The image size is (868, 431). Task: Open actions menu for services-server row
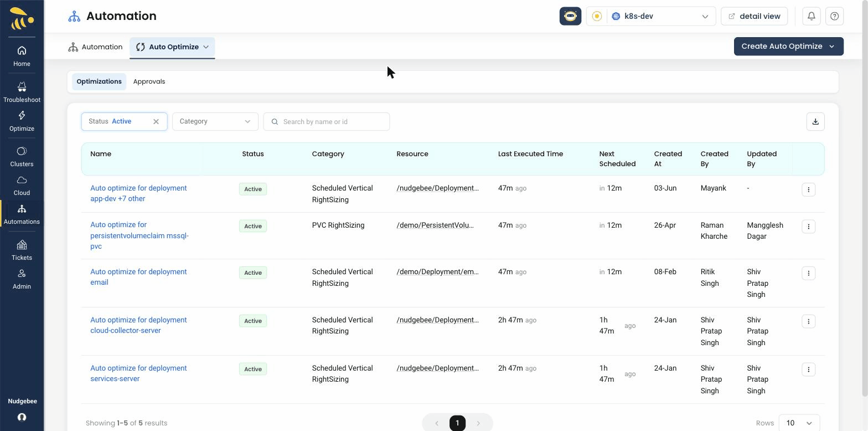point(808,370)
